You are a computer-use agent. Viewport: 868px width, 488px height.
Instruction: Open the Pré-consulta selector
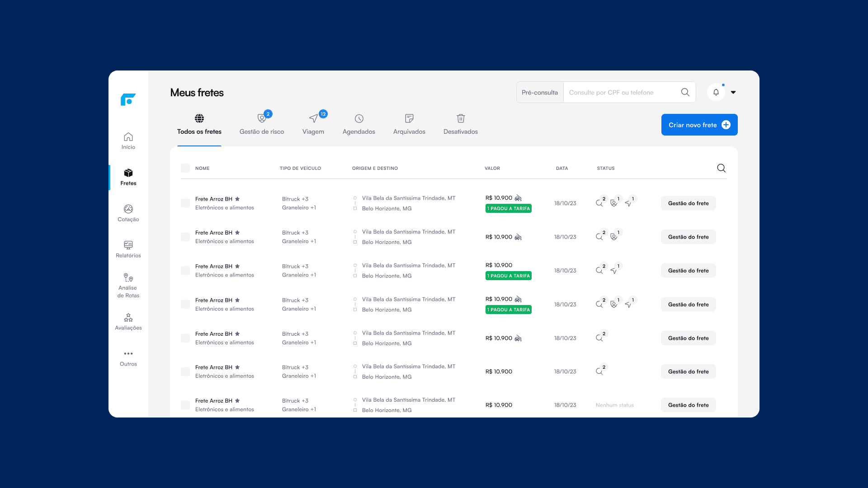point(540,92)
